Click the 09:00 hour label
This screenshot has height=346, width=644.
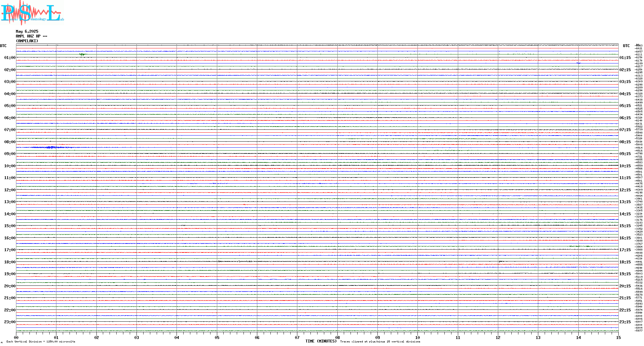(10, 154)
